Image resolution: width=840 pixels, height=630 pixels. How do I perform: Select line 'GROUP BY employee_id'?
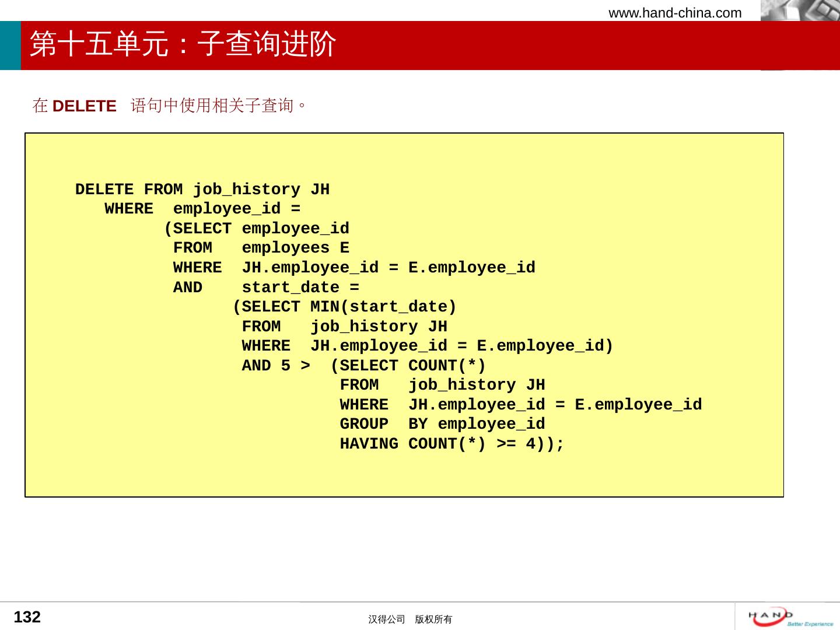coord(443,424)
